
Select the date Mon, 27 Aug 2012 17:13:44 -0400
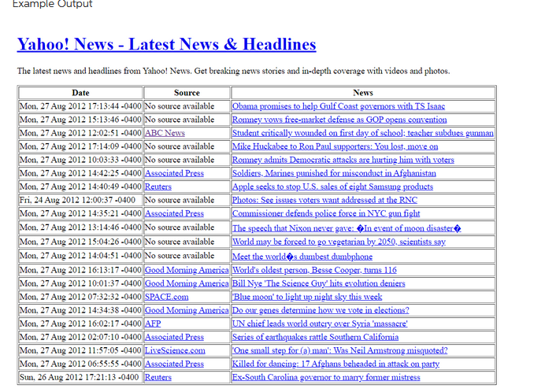point(80,106)
